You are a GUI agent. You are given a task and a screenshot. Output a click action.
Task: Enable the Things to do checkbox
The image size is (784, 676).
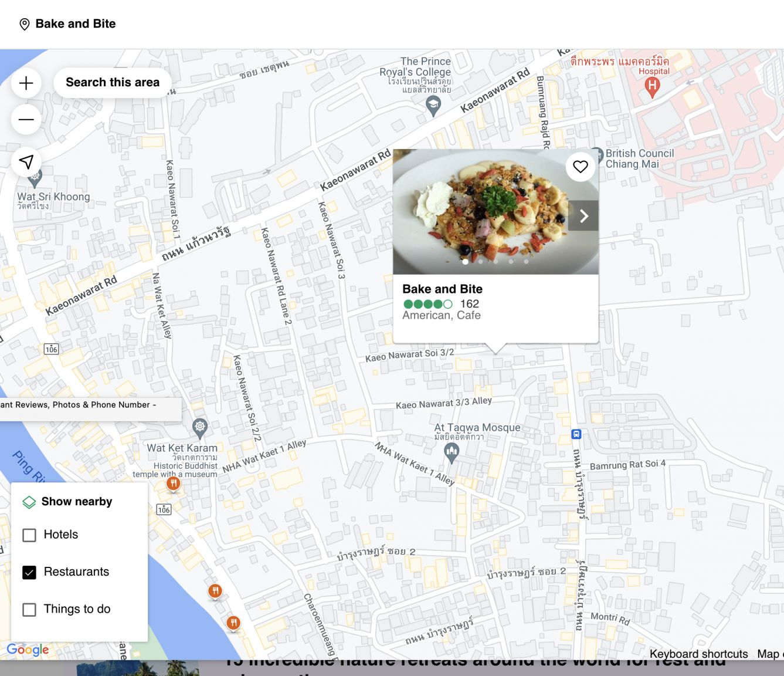click(x=29, y=610)
